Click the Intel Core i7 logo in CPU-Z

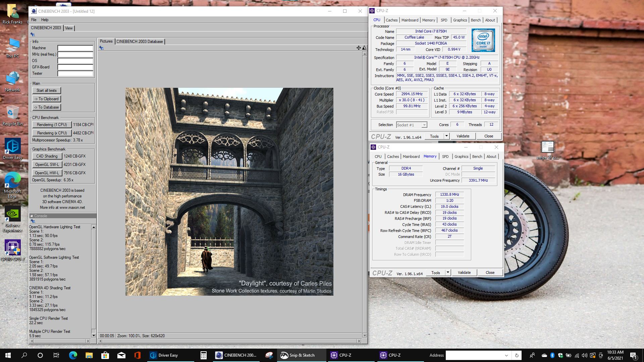click(x=483, y=40)
